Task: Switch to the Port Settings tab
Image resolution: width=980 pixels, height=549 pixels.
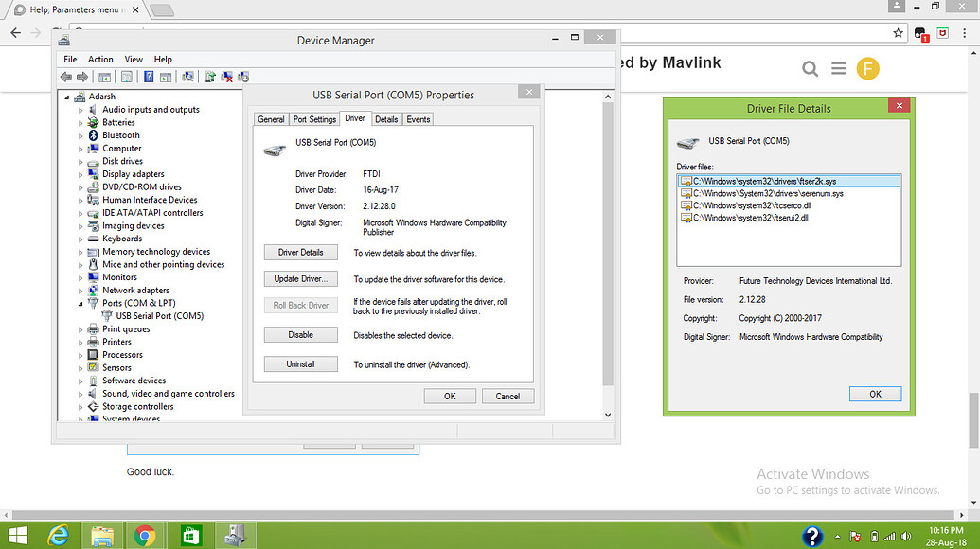Action: tap(314, 119)
